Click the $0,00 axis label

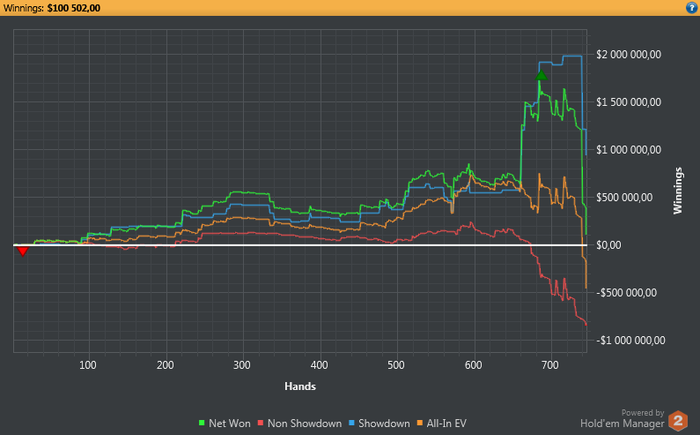click(x=608, y=245)
